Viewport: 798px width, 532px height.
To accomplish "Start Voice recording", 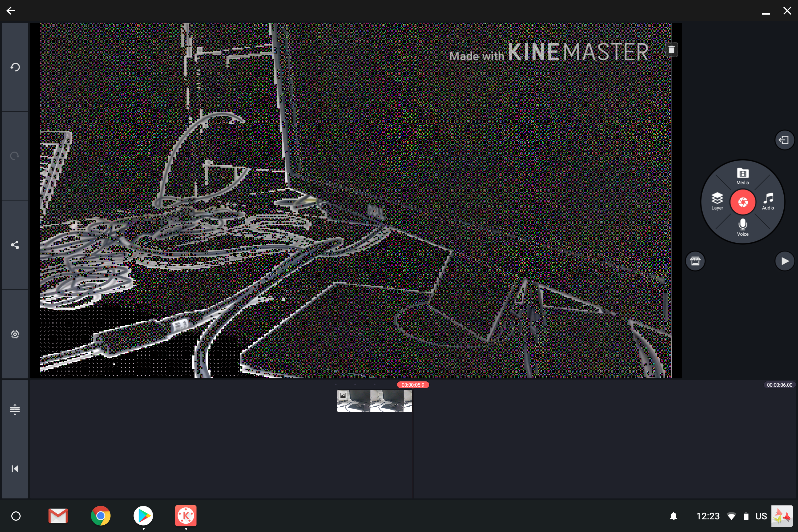I will (x=742, y=227).
